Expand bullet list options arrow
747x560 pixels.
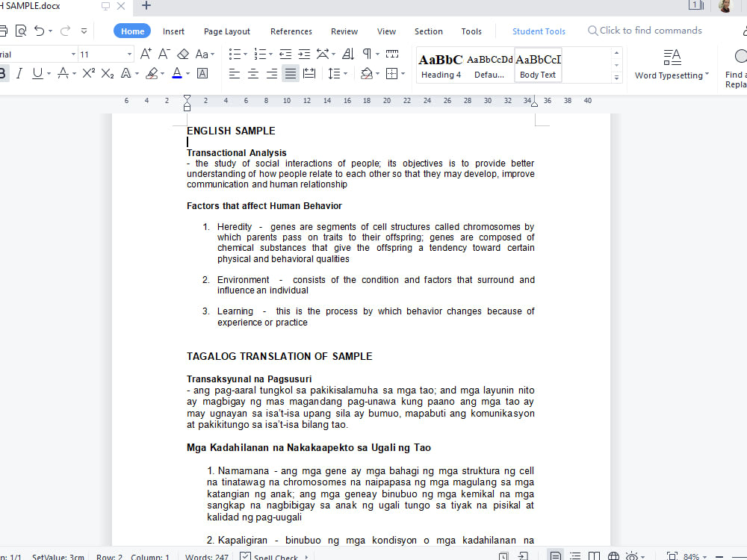pos(245,55)
